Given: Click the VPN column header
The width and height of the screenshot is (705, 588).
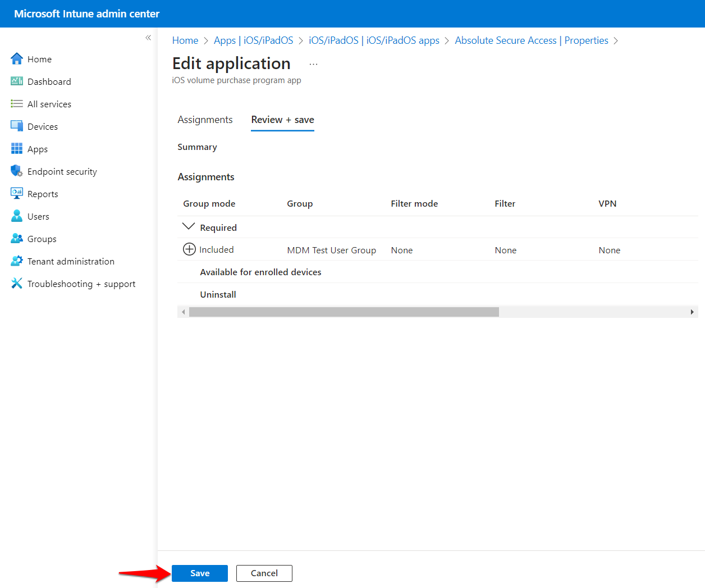Looking at the screenshot, I should pyautogui.click(x=607, y=204).
